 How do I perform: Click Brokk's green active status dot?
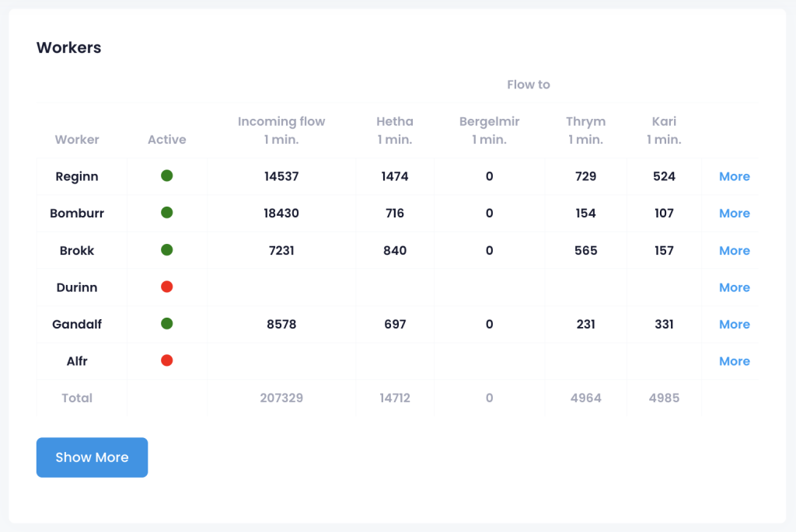pos(166,250)
